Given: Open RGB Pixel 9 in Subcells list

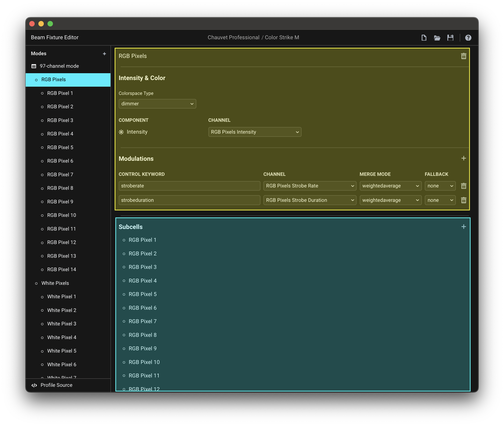Looking at the screenshot, I should pos(142,348).
